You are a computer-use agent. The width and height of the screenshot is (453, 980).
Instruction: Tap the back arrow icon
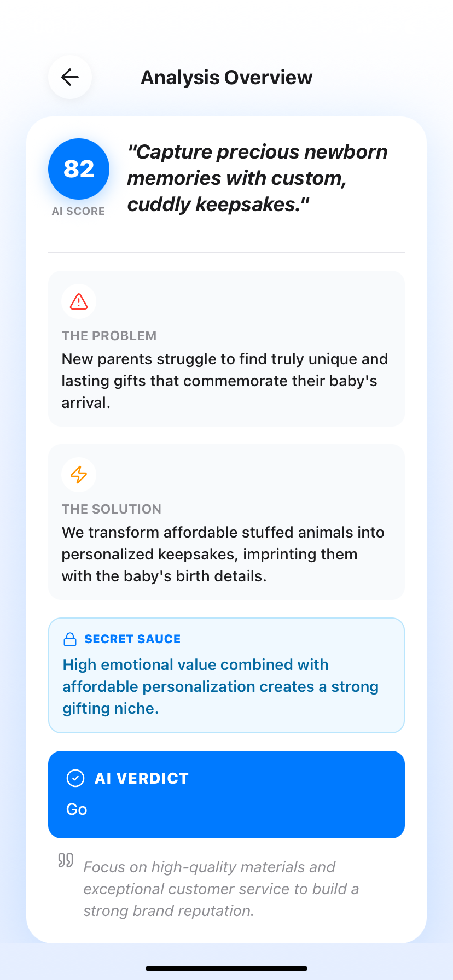coord(69,77)
